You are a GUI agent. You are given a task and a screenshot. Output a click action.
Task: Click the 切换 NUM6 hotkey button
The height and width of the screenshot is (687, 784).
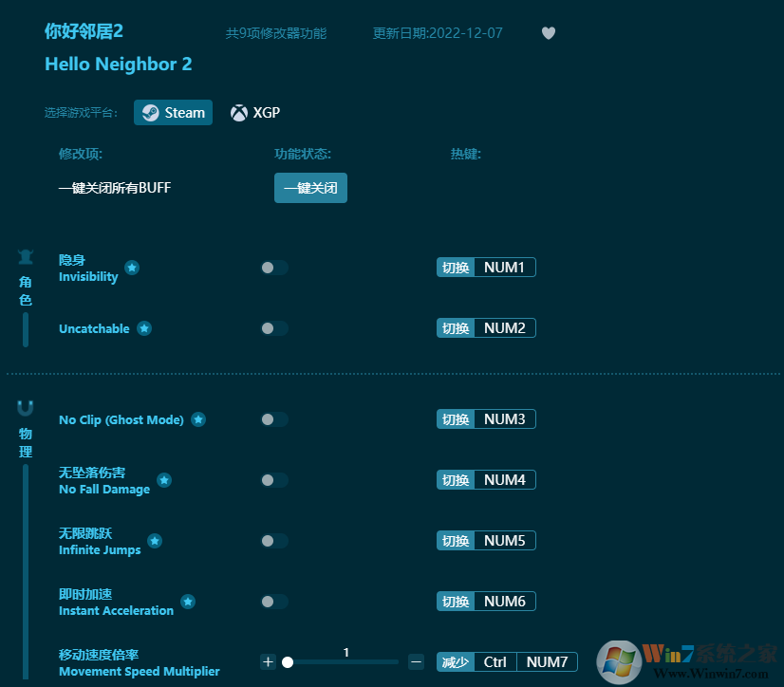pos(486,601)
